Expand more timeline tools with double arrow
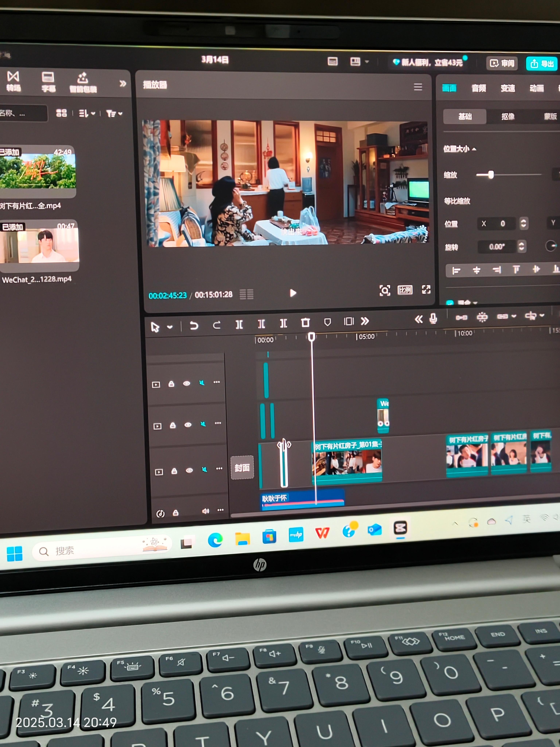The height and width of the screenshot is (747, 560). tap(365, 321)
